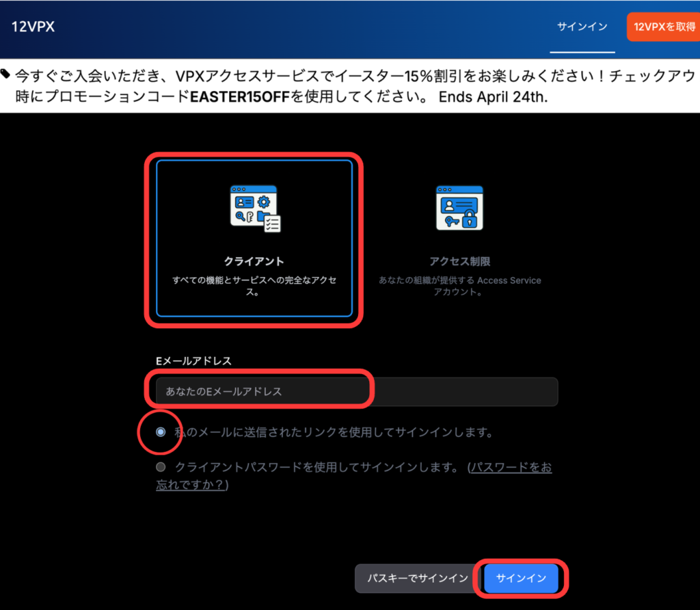Select the sign in via emailed link radio button
700x610 pixels.
(161, 432)
